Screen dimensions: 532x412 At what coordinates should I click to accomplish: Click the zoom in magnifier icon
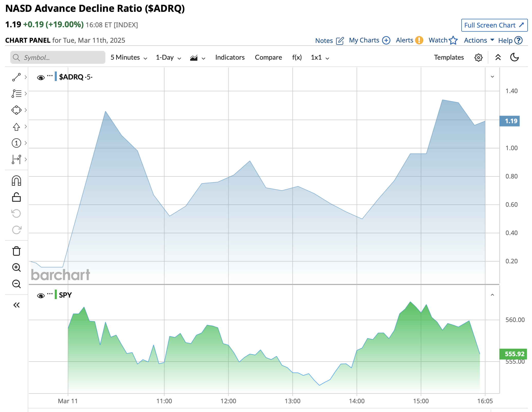coord(16,267)
